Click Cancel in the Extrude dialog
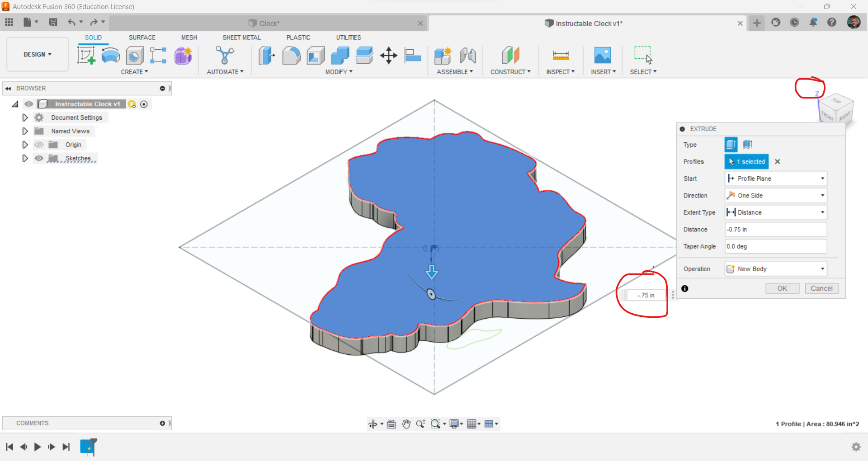 click(x=821, y=288)
